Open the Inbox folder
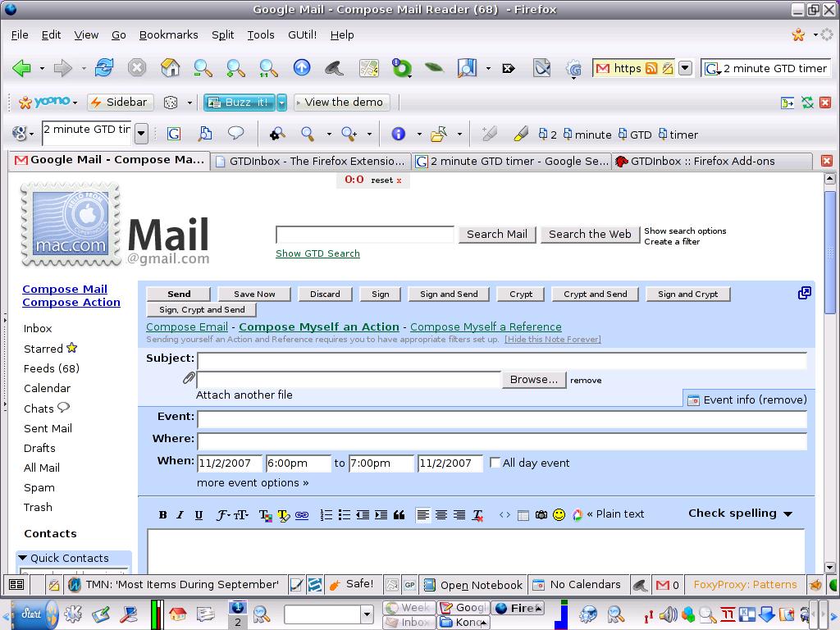 [x=38, y=328]
